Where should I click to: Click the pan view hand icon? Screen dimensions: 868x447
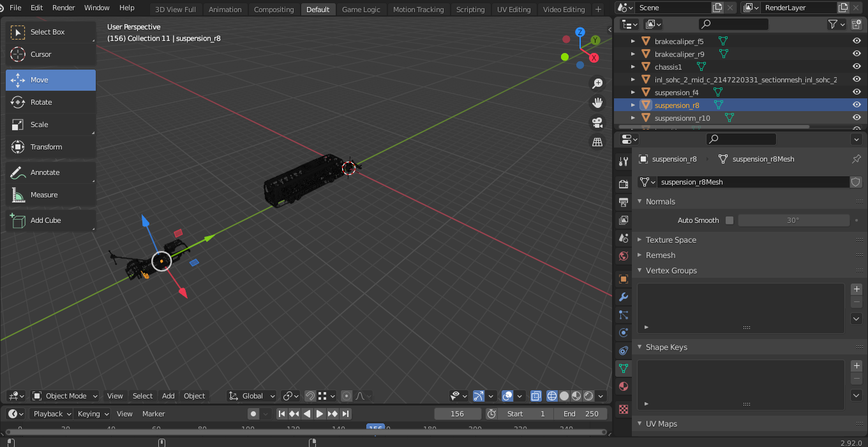pos(597,103)
